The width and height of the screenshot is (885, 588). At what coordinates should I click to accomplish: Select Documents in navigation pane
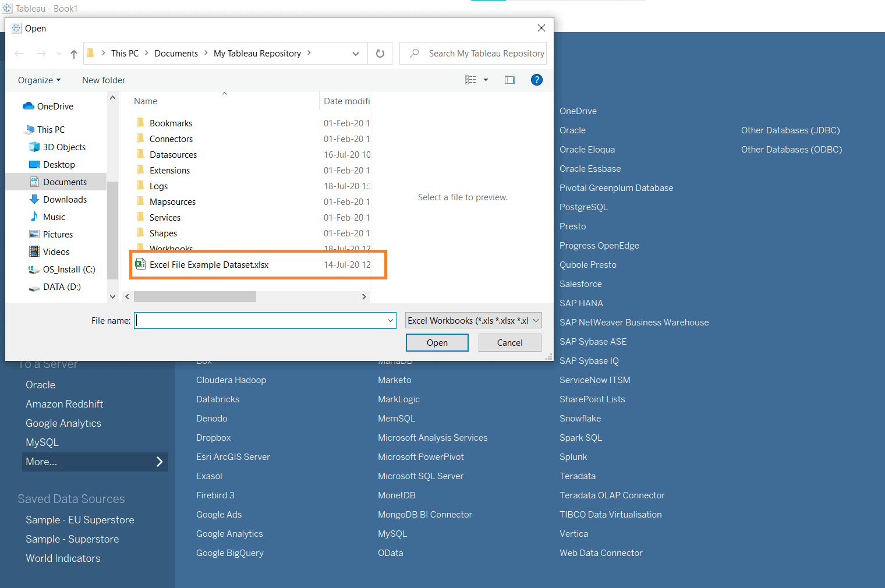coord(58,182)
